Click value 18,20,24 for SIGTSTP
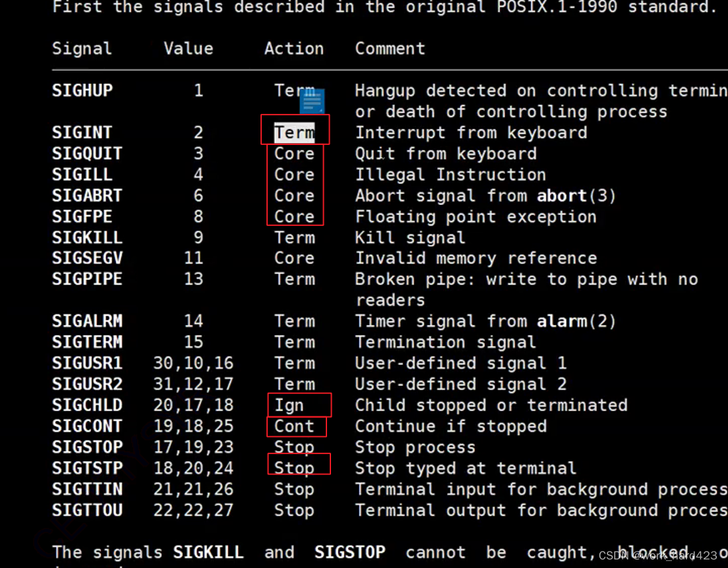 pyautogui.click(x=193, y=469)
